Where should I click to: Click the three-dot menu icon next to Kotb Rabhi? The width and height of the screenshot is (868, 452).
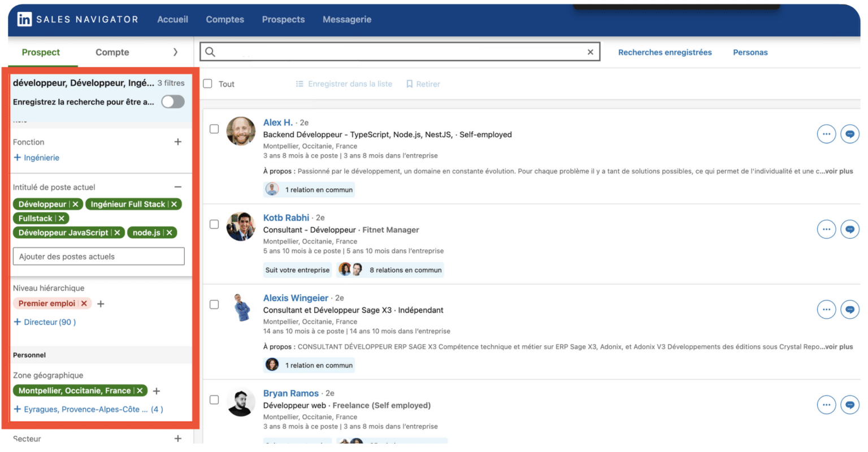826,229
